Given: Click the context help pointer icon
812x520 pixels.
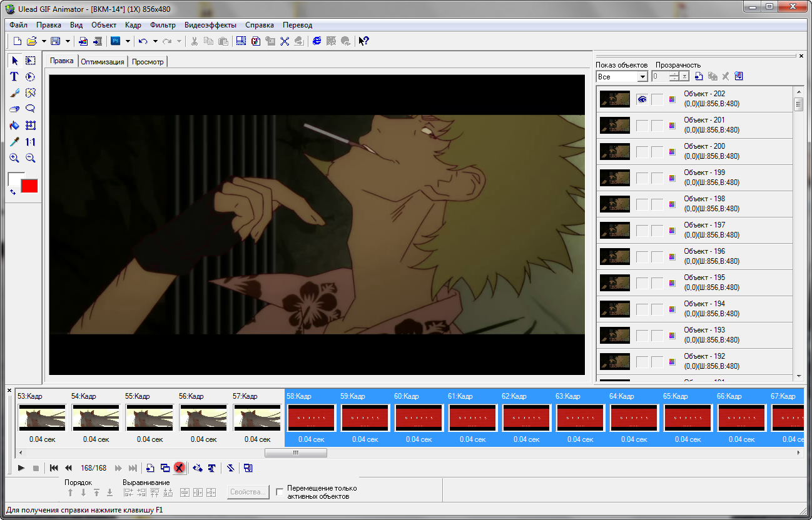Looking at the screenshot, I should (363, 41).
